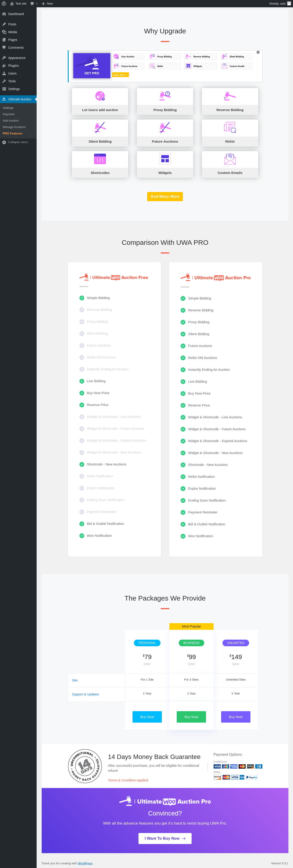This screenshot has width=293, height=868.
Task: Select the Ultimate Auction menu item
Action: (x=18, y=99)
